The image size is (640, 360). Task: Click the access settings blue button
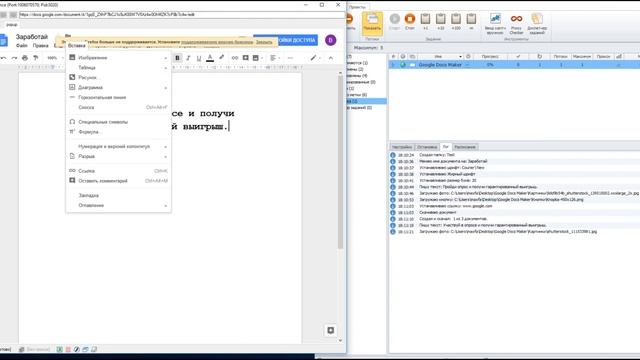[x=297, y=40]
